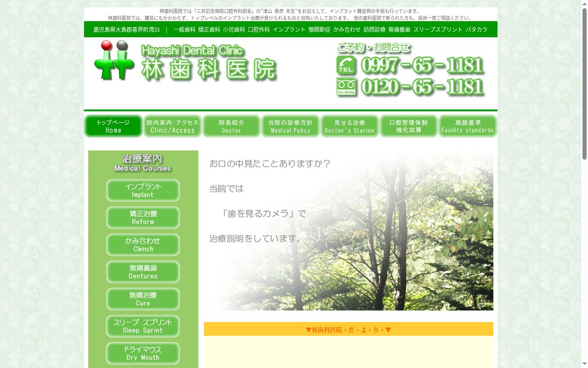Open the かみ合わせ Clench course
Viewport: 588px width, 368px height.
(x=143, y=245)
